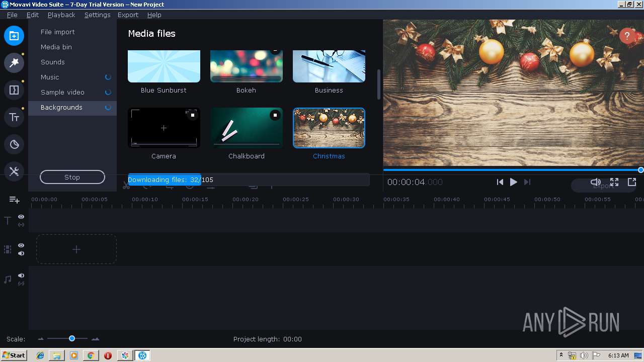Stop the Chalkboard background download
Viewport: 644px width, 362px height.
[x=275, y=115]
